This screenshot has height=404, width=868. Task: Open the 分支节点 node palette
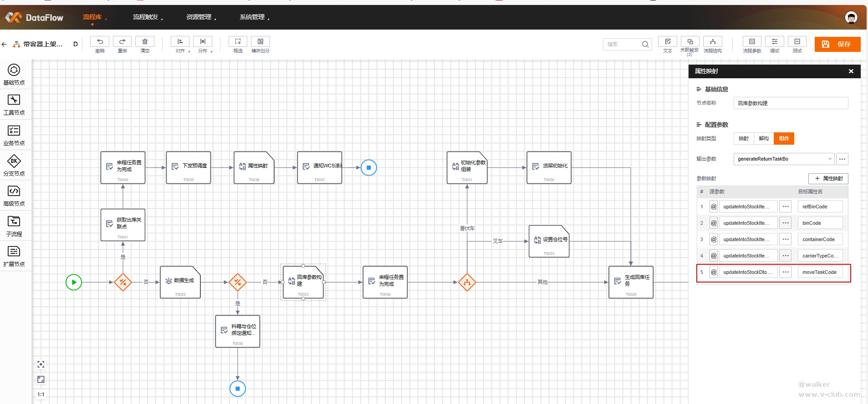coord(14,166)
